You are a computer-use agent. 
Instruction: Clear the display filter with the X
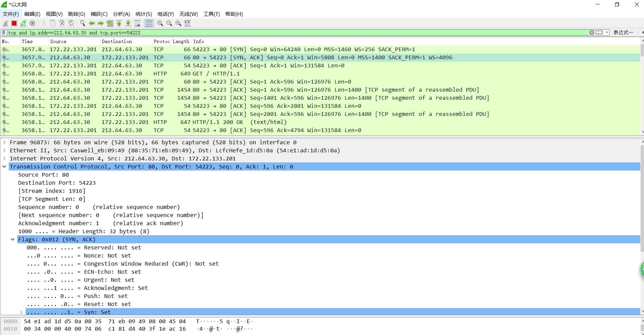[592, 33]
